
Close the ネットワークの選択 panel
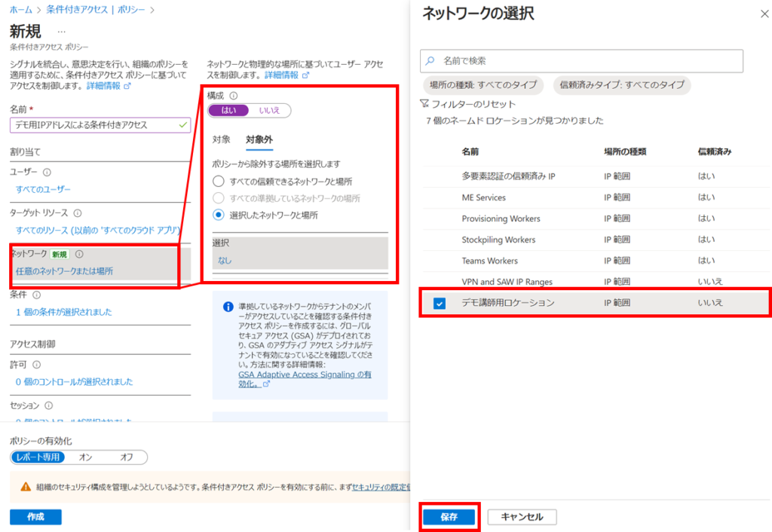coord(764,14)
